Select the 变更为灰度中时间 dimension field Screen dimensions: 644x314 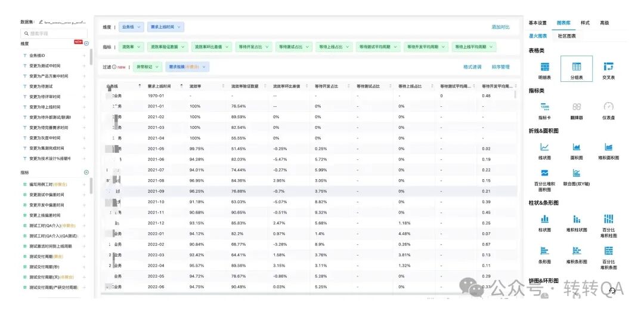(45, 138)
